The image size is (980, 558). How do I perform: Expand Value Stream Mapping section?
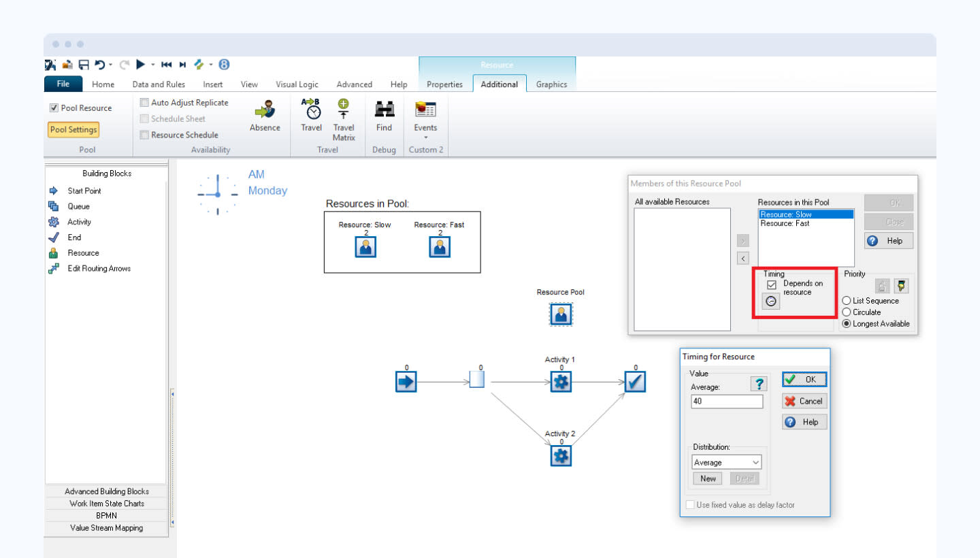click(106, 528)
